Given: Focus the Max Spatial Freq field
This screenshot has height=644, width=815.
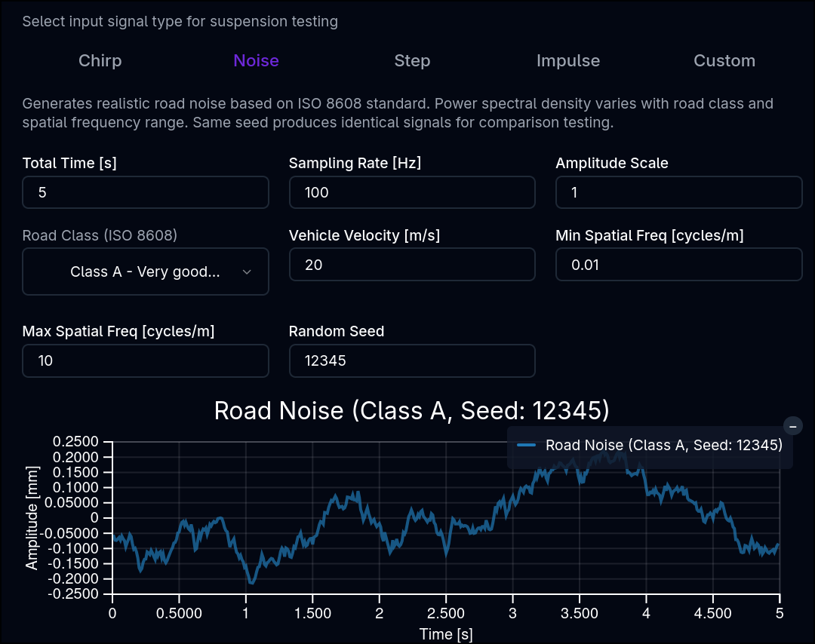Looking at the screenshot, I should click(146, 360).
